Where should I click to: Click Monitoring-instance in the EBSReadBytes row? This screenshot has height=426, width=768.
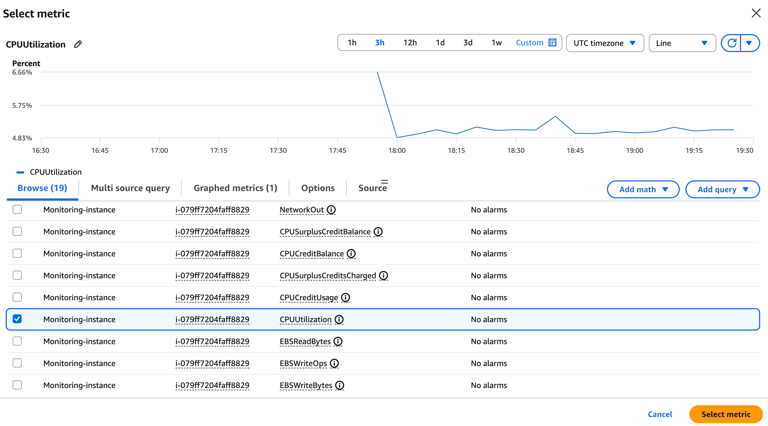pyautogui.click(x=79, y=342)
